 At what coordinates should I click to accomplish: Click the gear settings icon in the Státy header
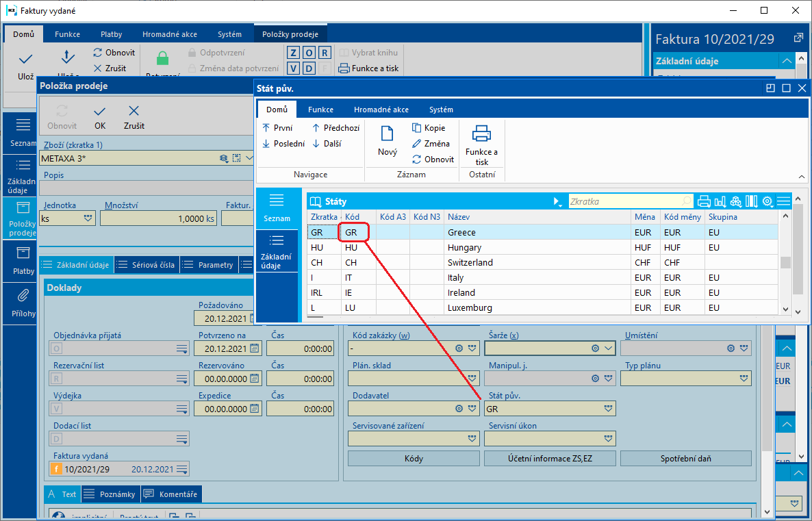pos(767,201)
